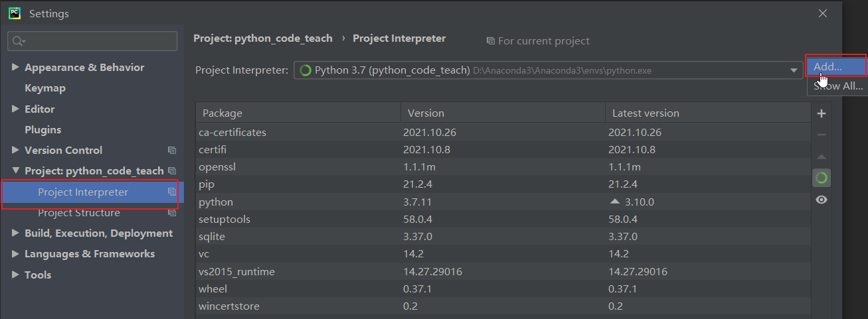The image size is (868, 319).
Task: Collapse the Project: python_code_teach node
Action: [16, 171]
